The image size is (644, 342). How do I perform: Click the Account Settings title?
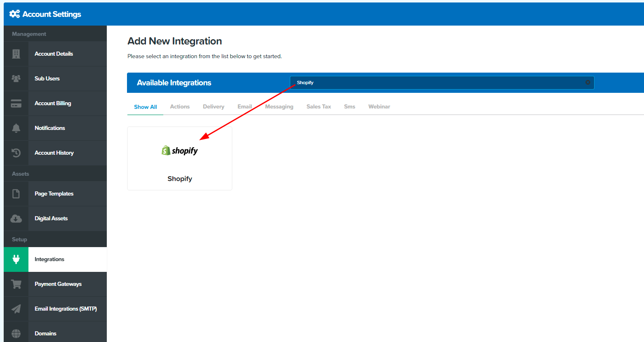coord(52,14)
